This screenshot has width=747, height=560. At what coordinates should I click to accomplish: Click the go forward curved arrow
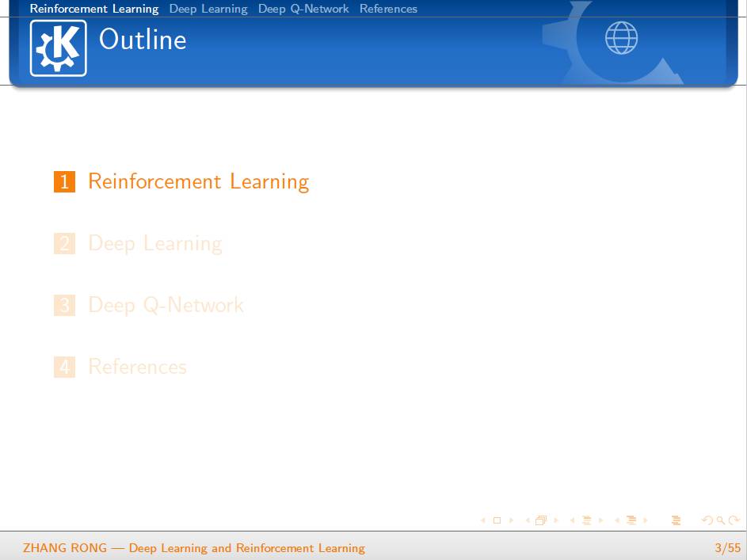(x=734, y=520)
